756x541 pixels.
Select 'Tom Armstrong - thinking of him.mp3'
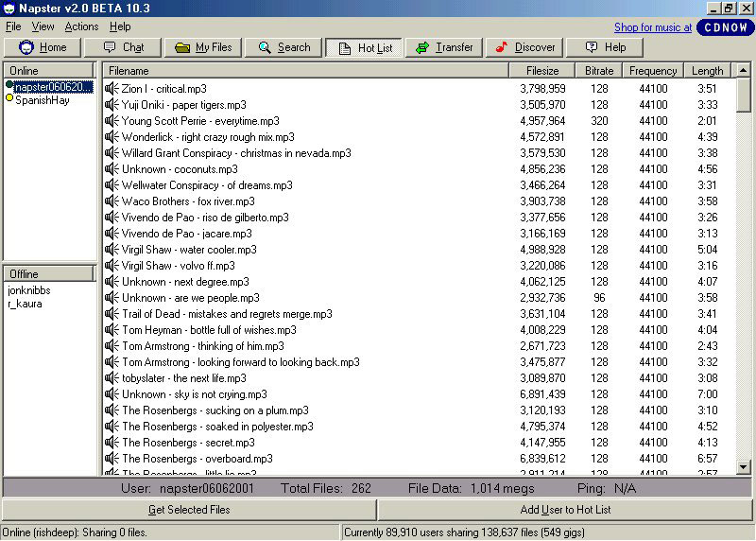[420, 345]
